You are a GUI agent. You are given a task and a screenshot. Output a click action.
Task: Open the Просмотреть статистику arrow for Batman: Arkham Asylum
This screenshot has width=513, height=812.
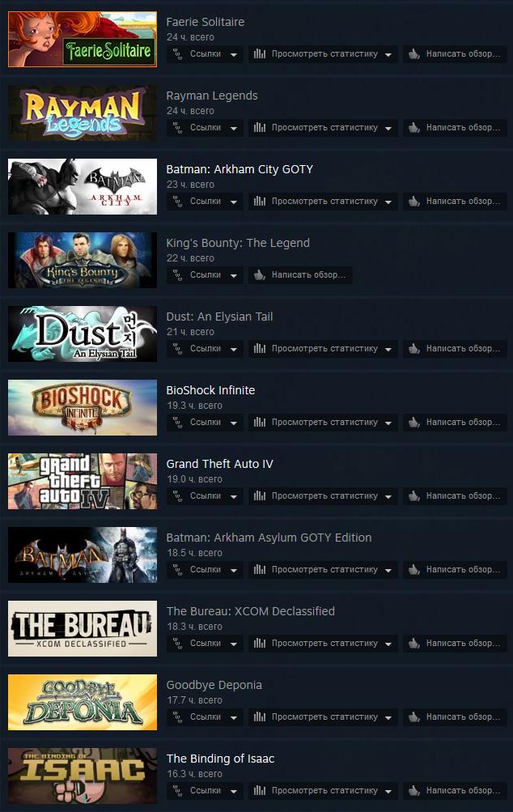(388, 570)
